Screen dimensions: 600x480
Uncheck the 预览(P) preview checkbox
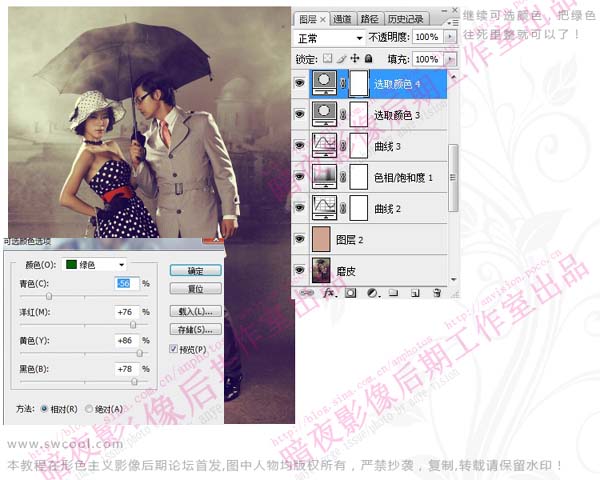coord(173,349)
